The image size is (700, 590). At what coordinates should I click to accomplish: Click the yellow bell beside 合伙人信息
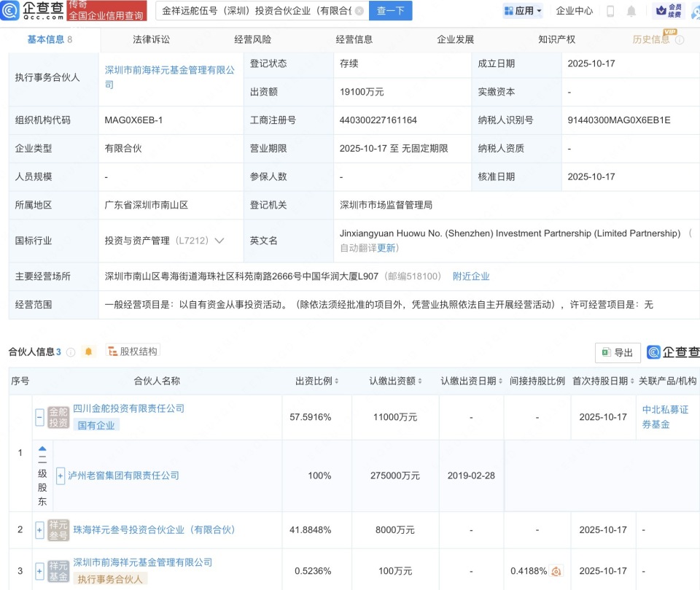point(87,351)
